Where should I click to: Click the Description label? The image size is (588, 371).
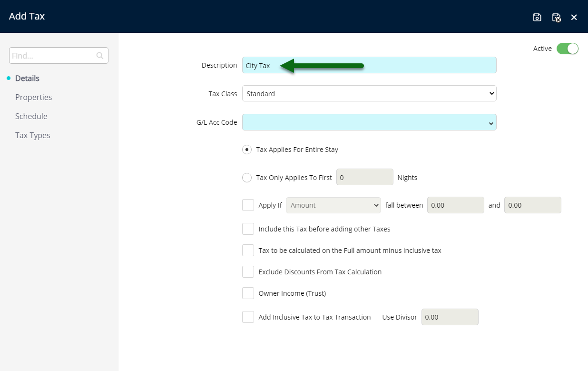pyautogui.click(x=219, y=65)
